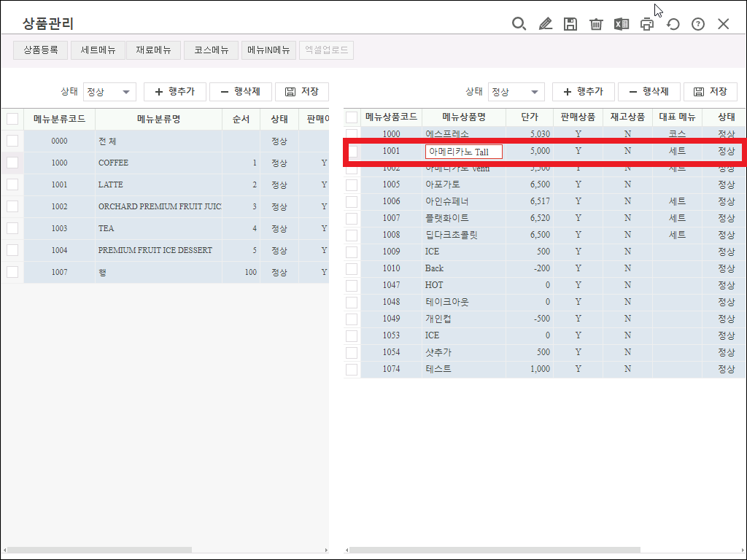Click the menu product table's horizontal scrollbar thumb
The height and width of the screenshot is (560, 747).
coord(495,550)
